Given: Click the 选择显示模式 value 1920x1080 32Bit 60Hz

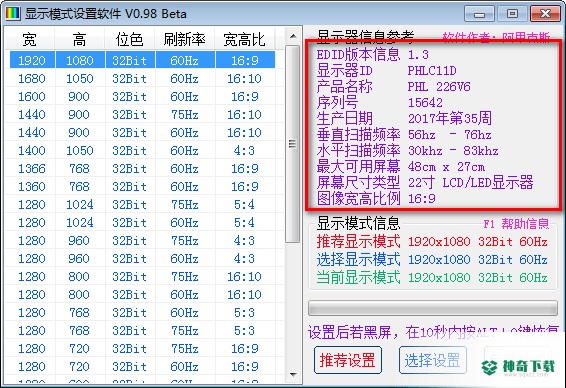Looking at the screenshot, I should [478, 260].
